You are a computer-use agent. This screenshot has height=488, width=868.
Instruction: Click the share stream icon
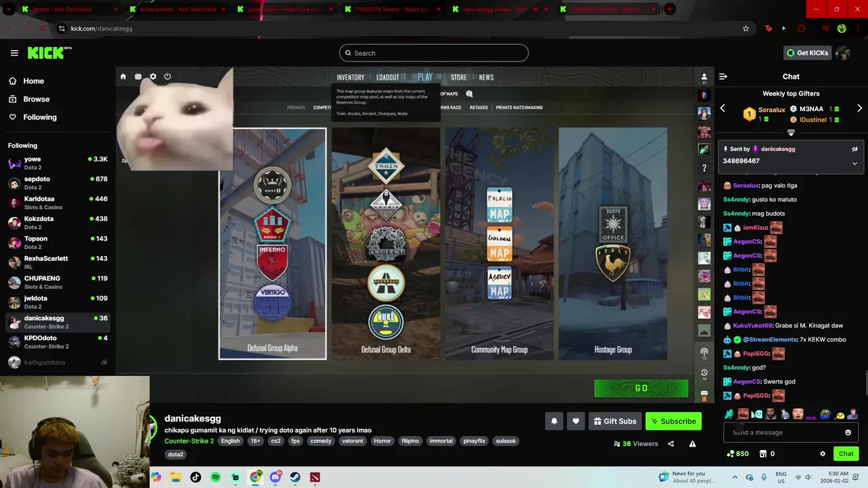(671, 444)
